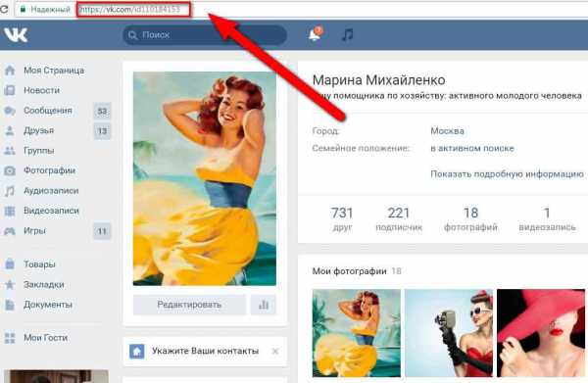
Task: Click the 11 games notifications badge
Action: coord(102,231)
